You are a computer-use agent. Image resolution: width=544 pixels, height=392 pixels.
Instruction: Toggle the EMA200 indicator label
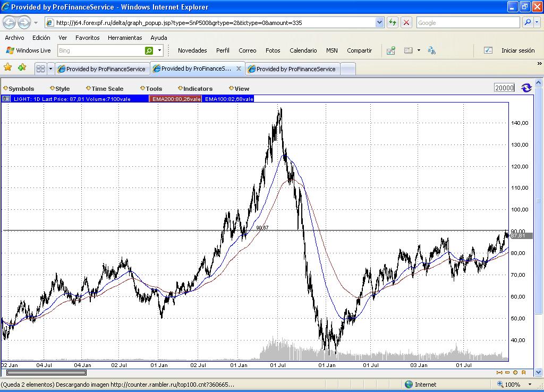(175, 99)
